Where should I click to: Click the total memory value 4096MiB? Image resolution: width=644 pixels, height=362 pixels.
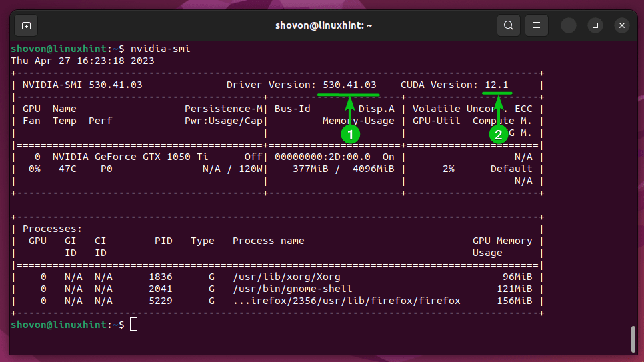[373, 169]
